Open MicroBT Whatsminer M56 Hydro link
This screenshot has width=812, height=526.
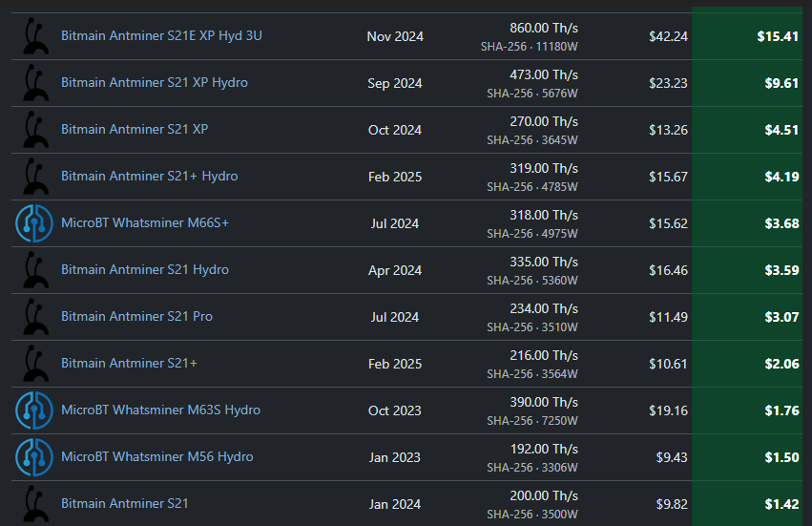pyautogui.click(x=157, y=456)
